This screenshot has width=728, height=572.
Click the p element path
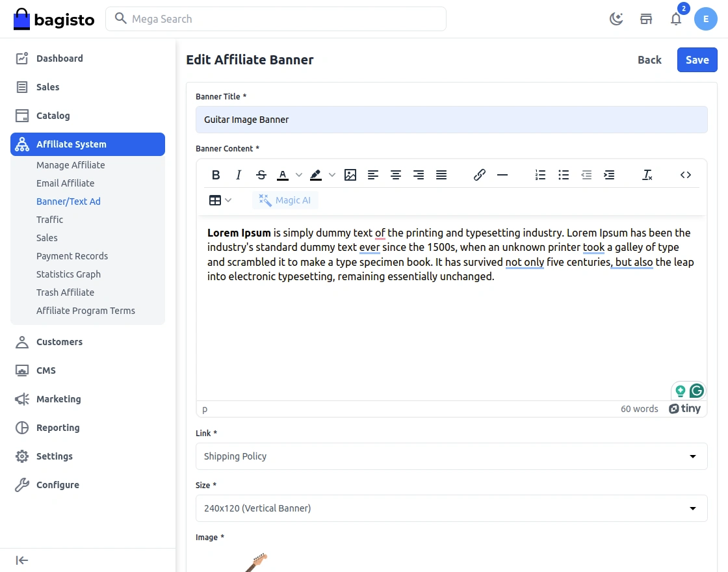205,409
